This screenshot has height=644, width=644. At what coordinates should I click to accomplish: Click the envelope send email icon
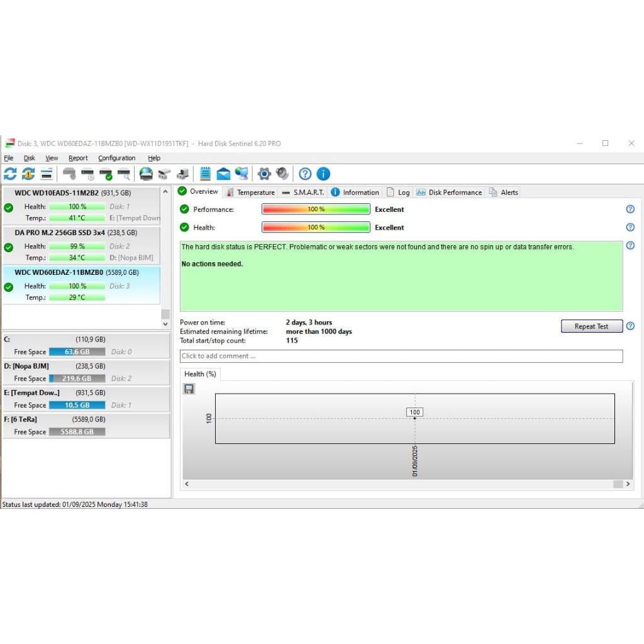[x=223, y=174]
